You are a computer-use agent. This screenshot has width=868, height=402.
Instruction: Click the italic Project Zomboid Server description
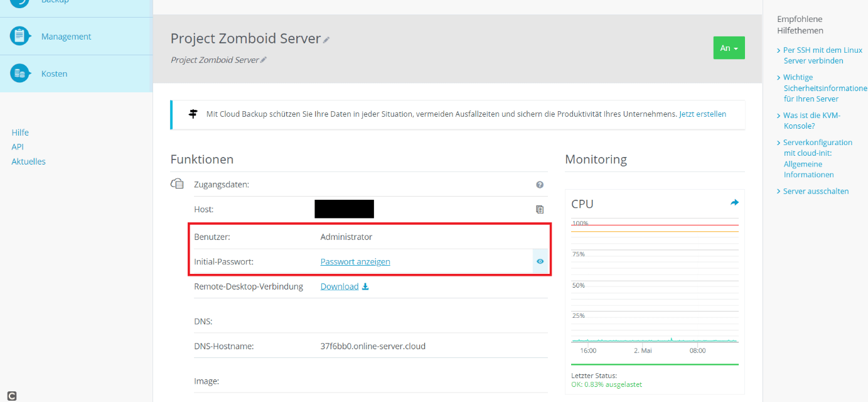point(215,60)
